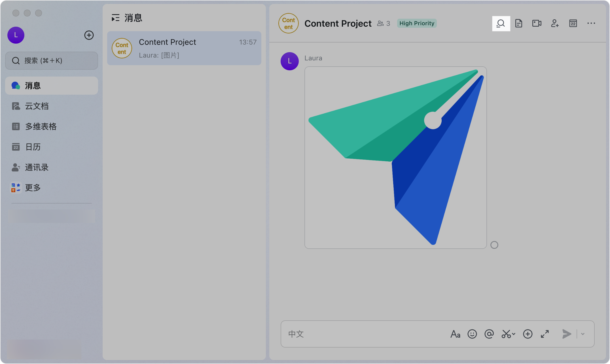Start a video meeting
610x364 pixels.
coord(537,24)
